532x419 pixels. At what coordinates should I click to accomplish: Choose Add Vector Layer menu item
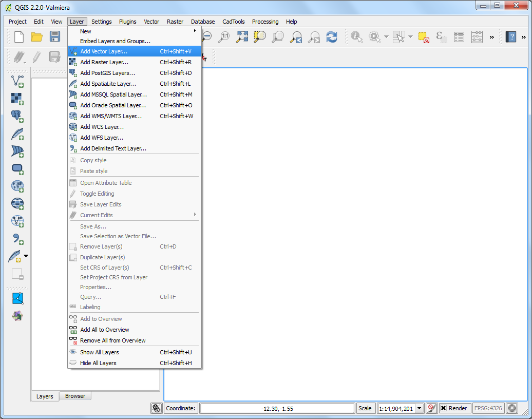point(135,51)
